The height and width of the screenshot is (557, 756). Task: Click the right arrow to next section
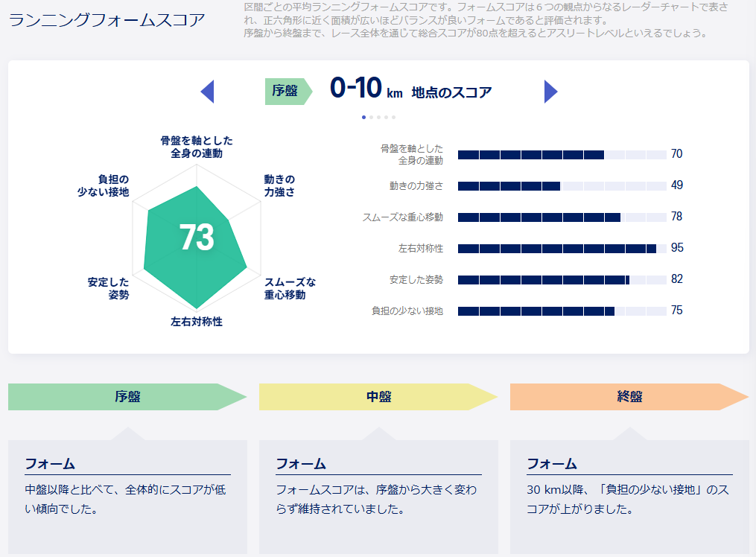[550, 92]
